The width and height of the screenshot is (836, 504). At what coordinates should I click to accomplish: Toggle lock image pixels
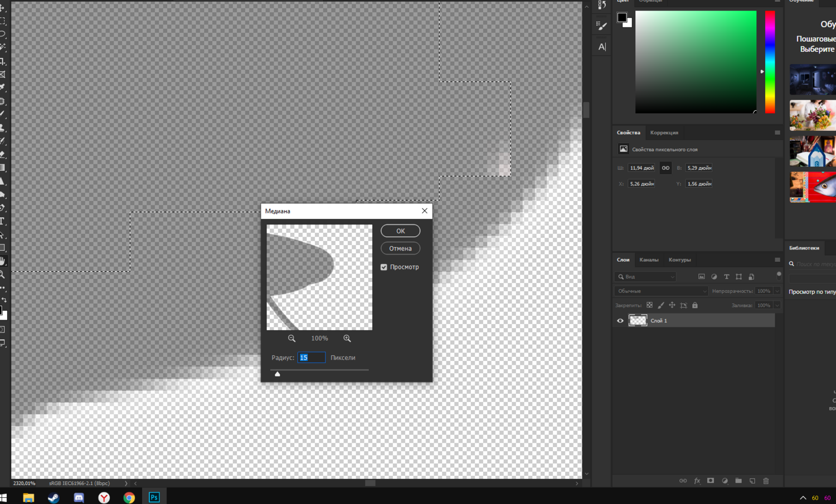(661, 305)
